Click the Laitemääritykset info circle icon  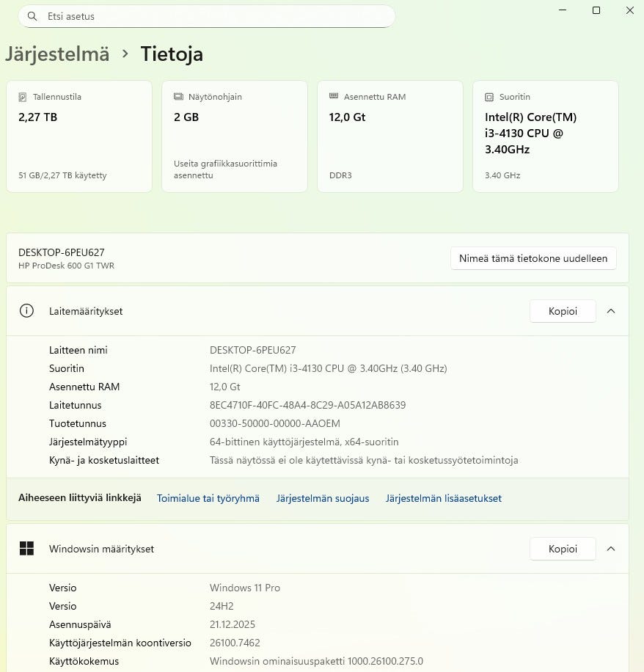click(x=26, y=311)
